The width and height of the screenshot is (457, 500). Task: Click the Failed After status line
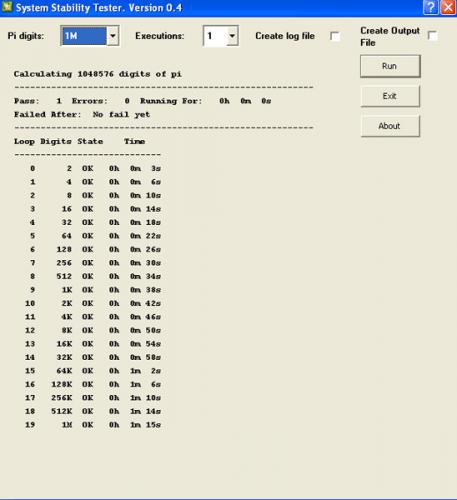pyautogui.click(x=82, y=115)
